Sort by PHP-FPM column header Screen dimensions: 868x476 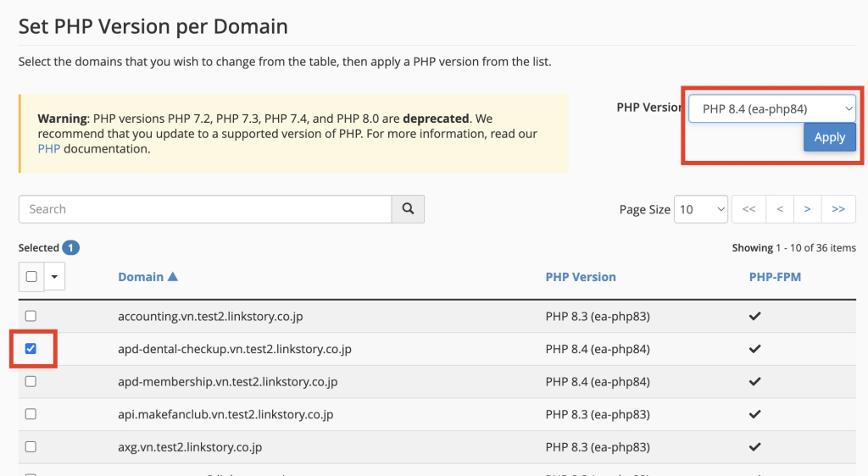tap(775, 277)
